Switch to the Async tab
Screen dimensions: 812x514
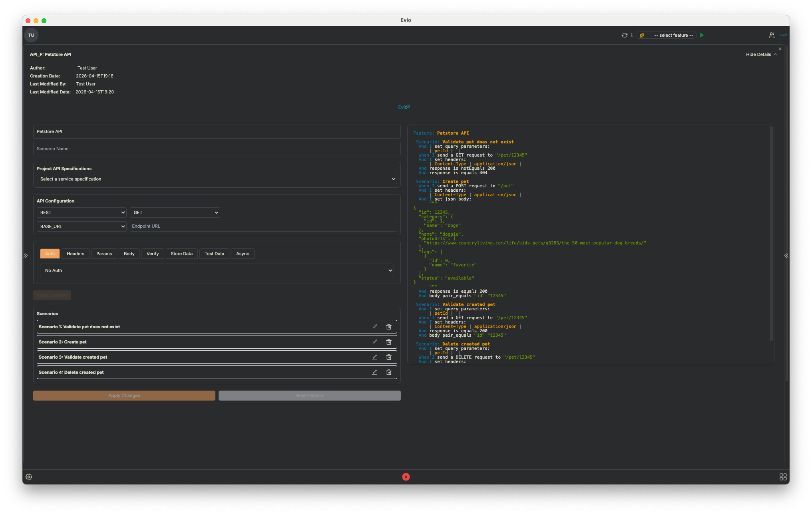(243, 254)
